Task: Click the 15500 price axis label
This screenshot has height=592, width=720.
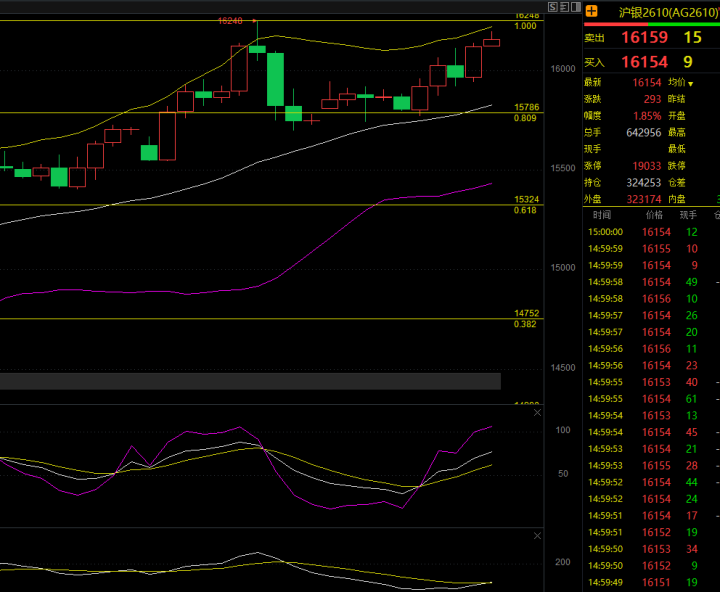Action: click(563, 168)
